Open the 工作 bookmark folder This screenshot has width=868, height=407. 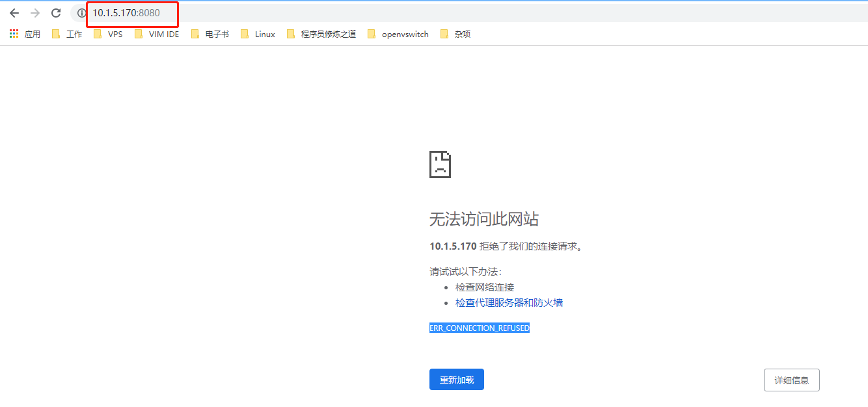click(x=67, y=34)
